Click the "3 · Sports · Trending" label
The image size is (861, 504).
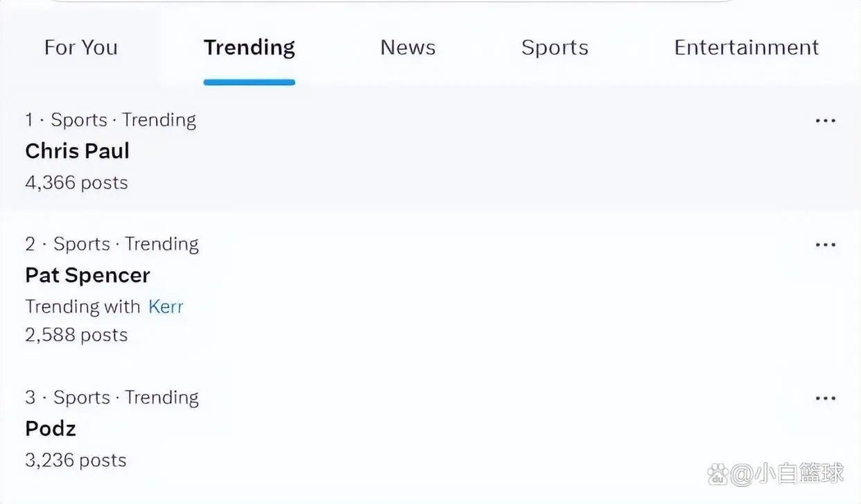(x=112, y=397)
